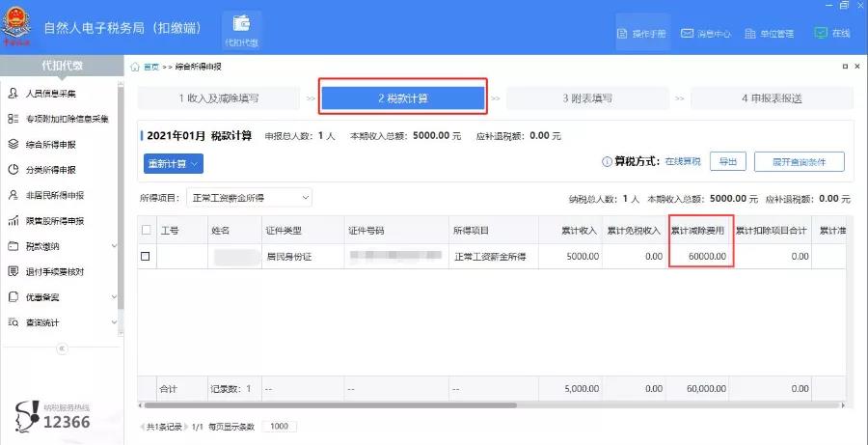
Task: Collapse sidebar with the double-chevron button
Action: 62,348
